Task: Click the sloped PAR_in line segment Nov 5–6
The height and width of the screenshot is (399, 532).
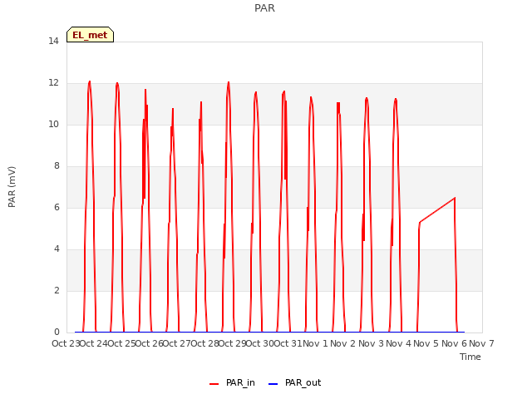Action: coord(437,210)
